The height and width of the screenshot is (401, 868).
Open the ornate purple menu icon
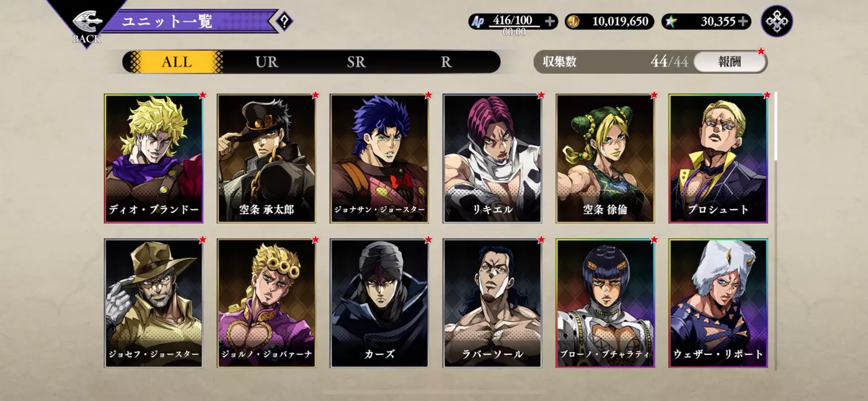point(777,21)
